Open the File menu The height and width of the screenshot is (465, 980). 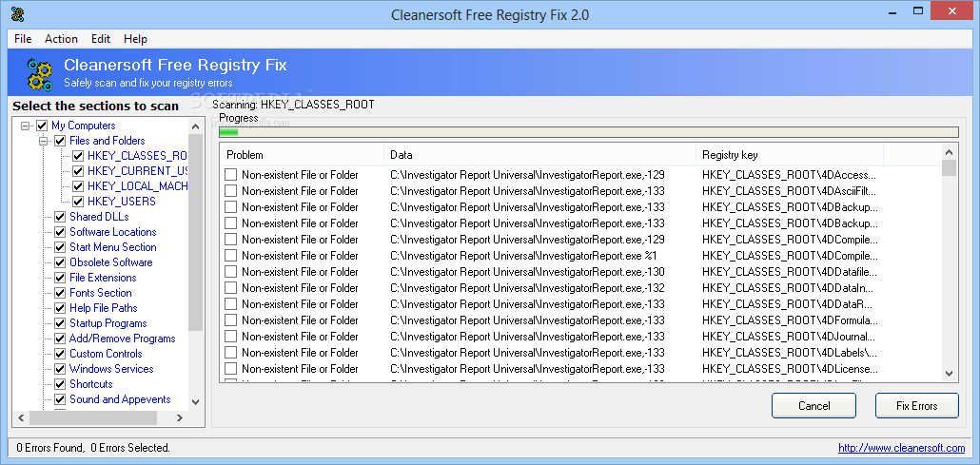coord(23,39)
